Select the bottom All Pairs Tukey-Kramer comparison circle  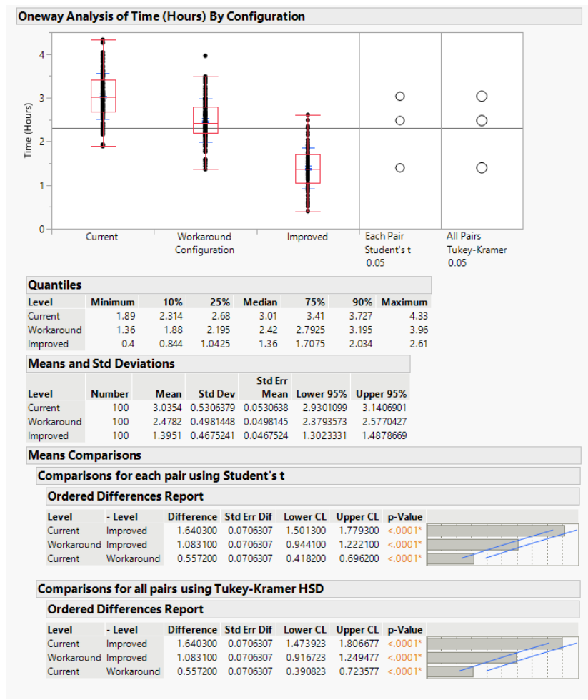482,168
